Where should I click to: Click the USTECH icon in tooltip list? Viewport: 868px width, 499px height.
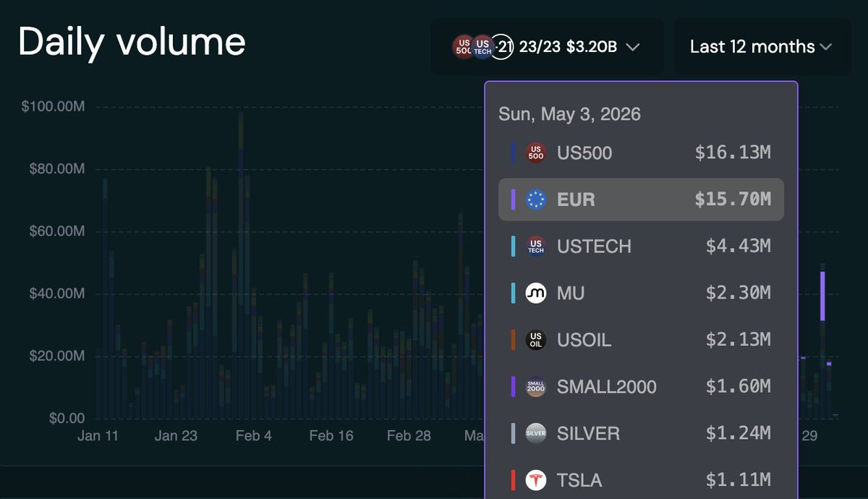point(536,246)
